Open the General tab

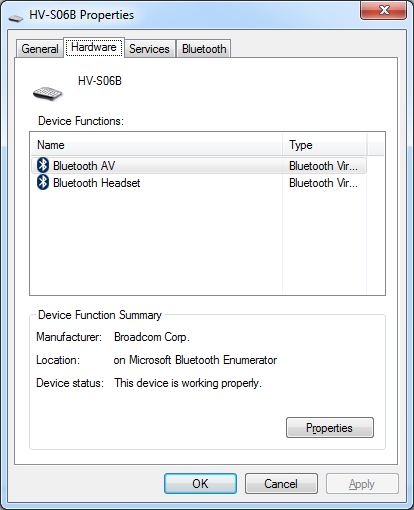[x=40, y=49]
